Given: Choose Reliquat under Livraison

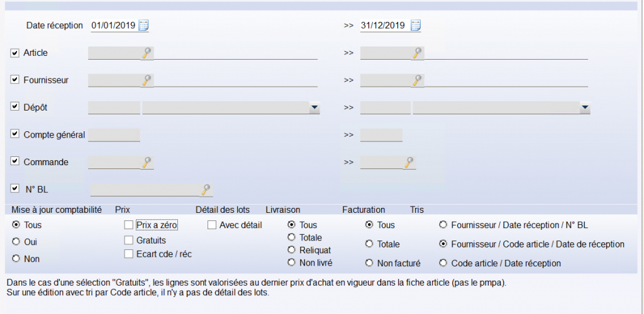Looking at the screenshot, I should 291,250.
